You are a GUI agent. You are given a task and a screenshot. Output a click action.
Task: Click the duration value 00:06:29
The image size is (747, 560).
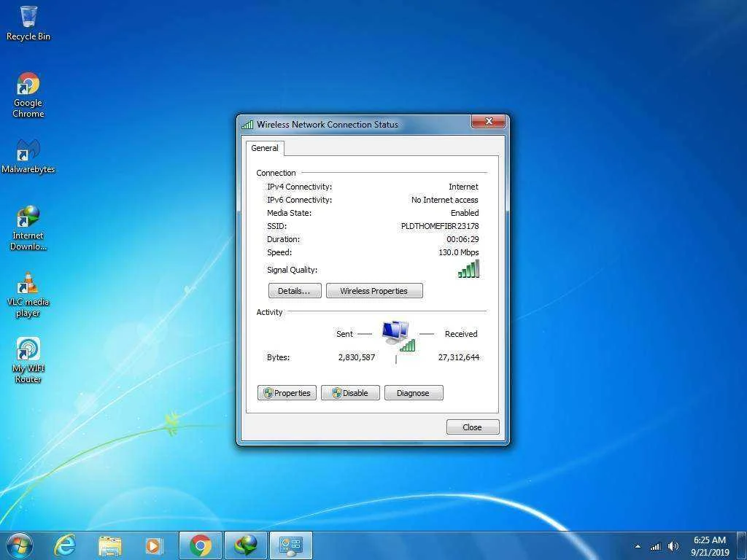coord(462,239)
